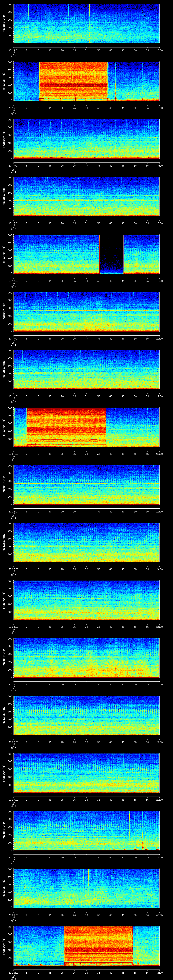Open the spectrogram panel starting at 23:17:00

tap(87, 197)
